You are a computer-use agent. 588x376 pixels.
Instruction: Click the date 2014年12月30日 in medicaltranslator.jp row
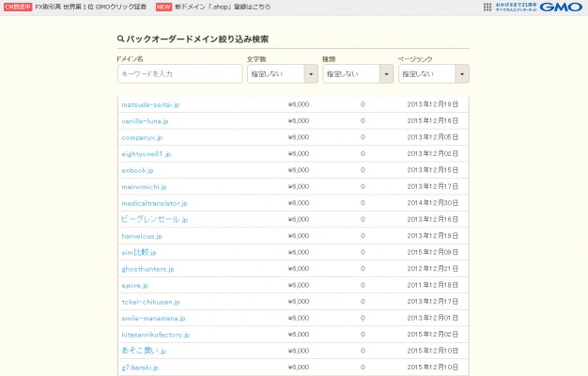pyautogui.click(x=433, y=203)
